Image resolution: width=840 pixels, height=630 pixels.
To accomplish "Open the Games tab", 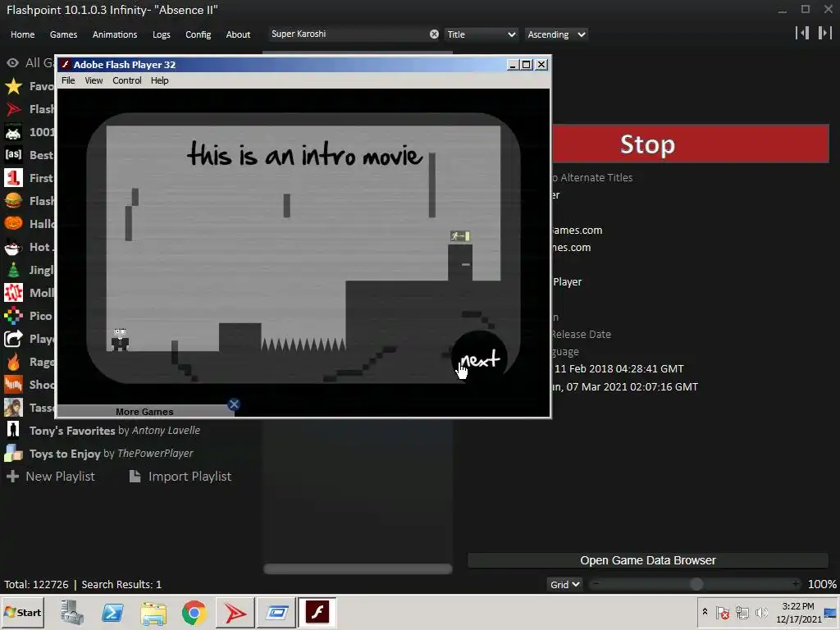I will coord(63,34).
